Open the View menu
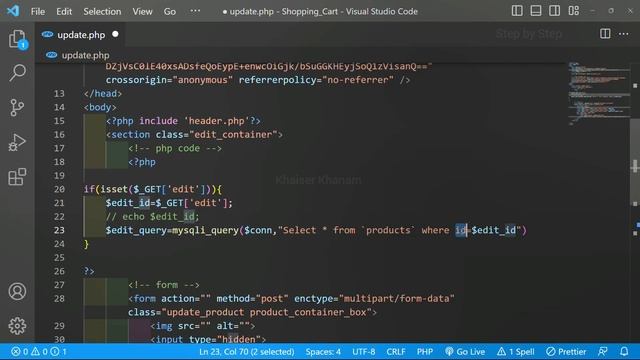640x360 pixels. click(142, 11)
